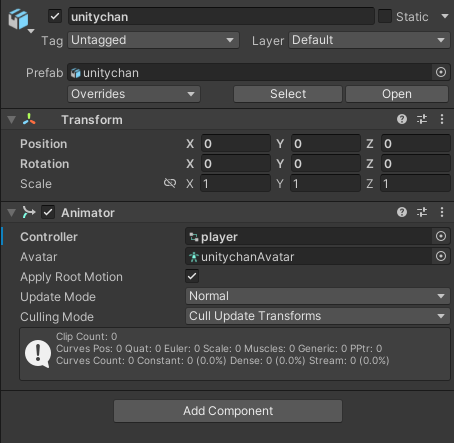Click the Scale Y field

(x=326, y=184)
